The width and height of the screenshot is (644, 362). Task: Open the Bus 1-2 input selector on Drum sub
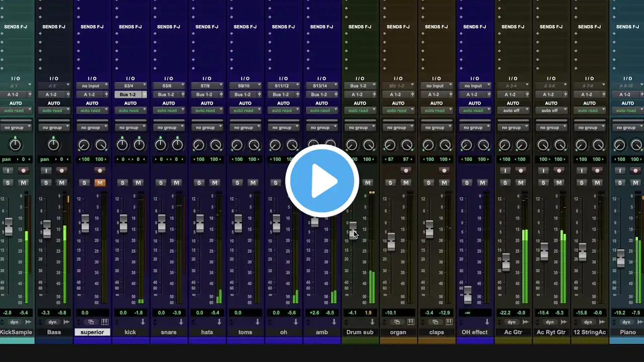pyautogui.click(x=360, y=86)
